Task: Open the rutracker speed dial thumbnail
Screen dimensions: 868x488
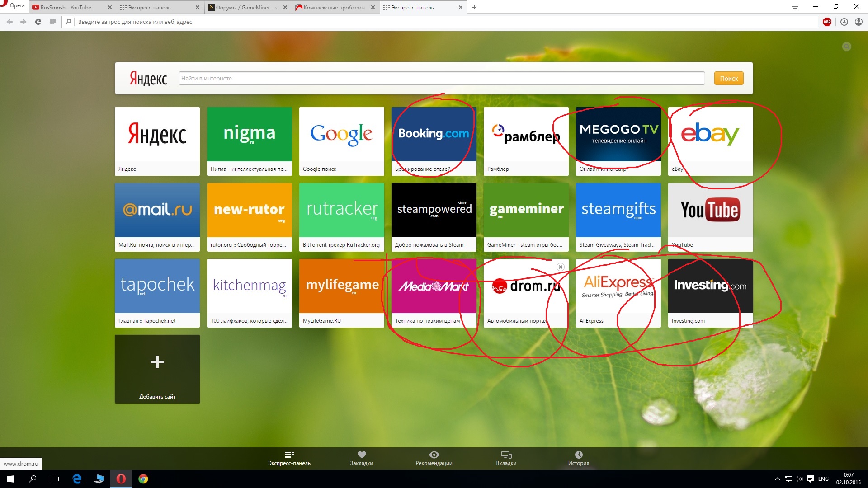Action: click(x=341, y=211)
